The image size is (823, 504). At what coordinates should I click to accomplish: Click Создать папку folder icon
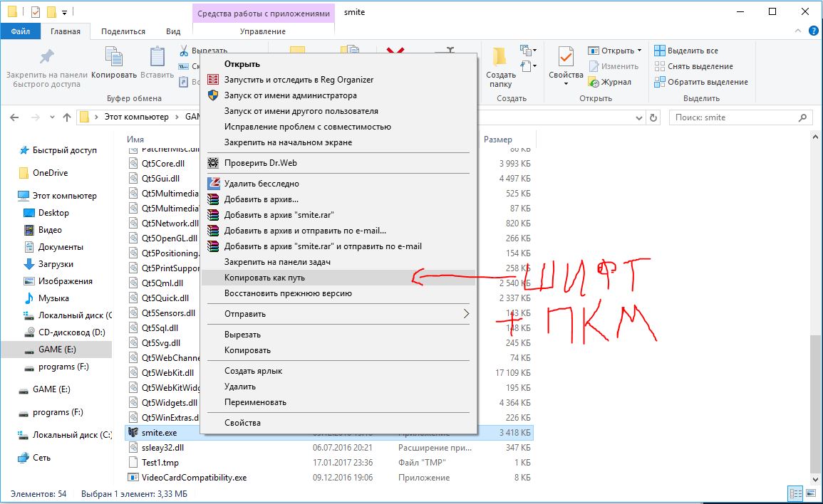pyautogui.click(x=500, y=56)
